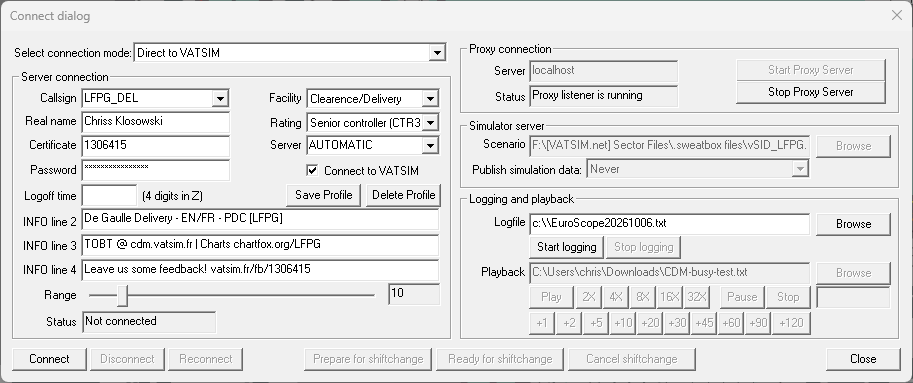Click Delete Profile button
This screenshot has width=913, height=383.
404,195
